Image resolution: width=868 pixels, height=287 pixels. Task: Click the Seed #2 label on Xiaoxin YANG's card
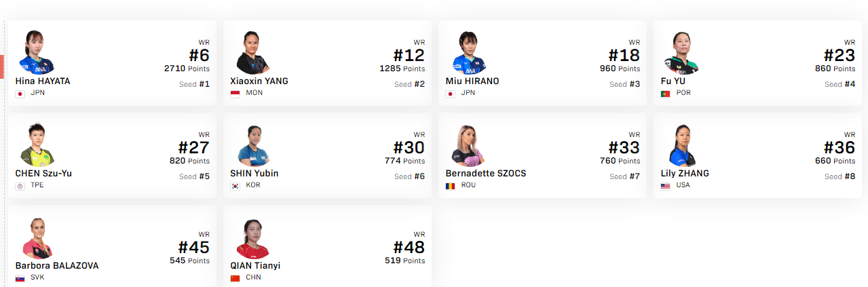(409, 84)
